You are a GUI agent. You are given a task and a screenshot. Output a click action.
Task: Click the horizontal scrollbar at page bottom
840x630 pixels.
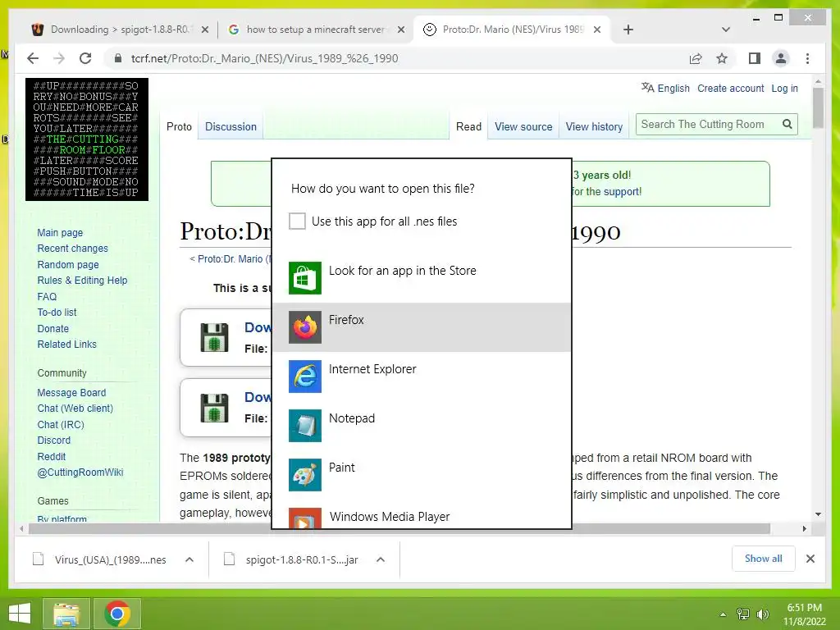(399, 529)
